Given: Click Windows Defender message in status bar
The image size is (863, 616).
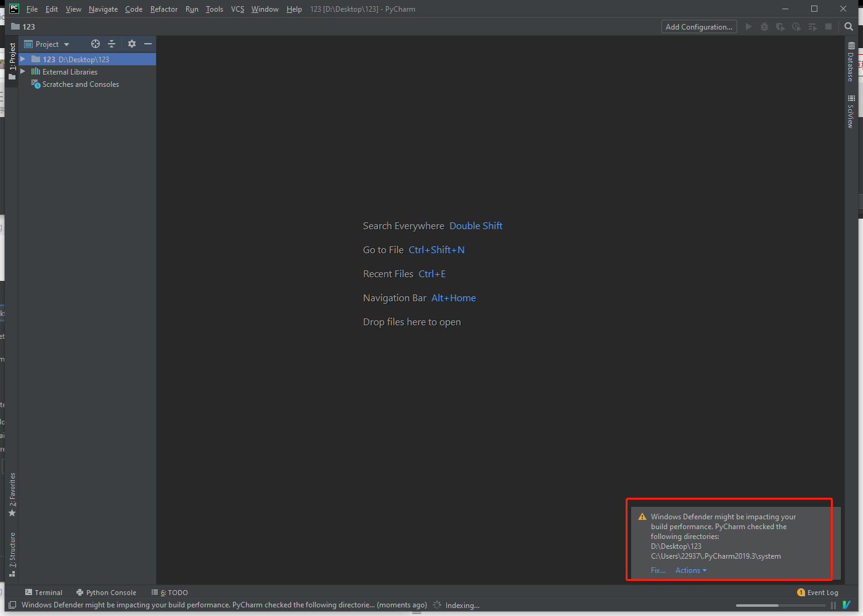Looking at the screenshot, I should point(224,605).
